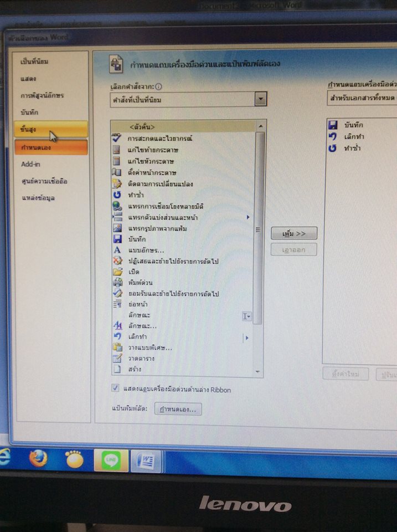The width and height of the screenshot is (397, 532).
Task: Open the แสดง display category
Action: 28,79
